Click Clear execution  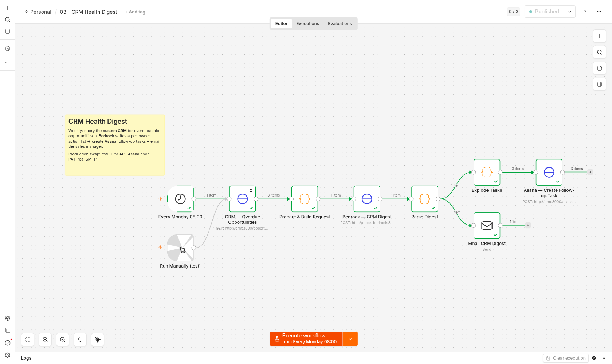coord(566,358)
